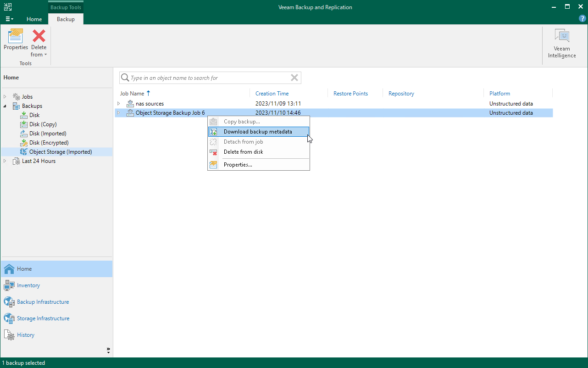
Task: Click inside the object search field
Action: (x=206, y=77)
